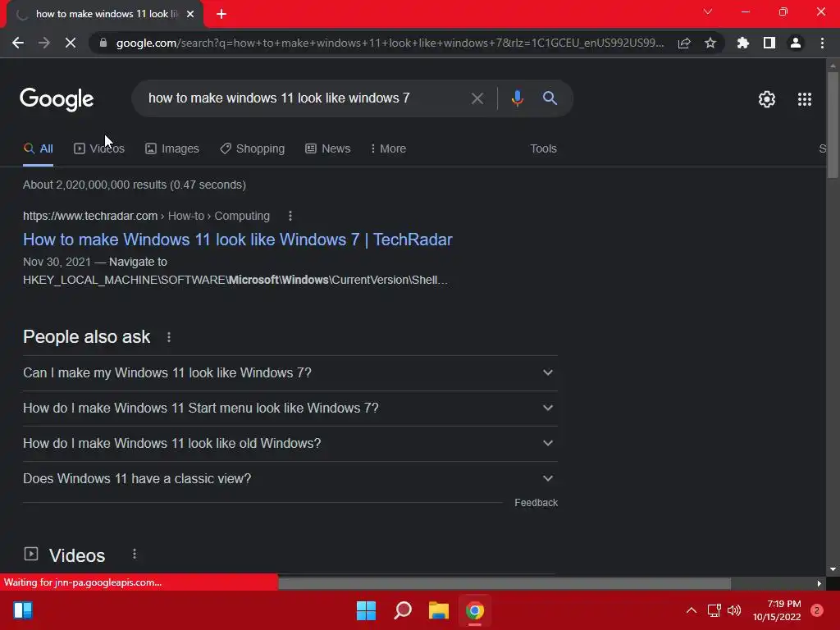
Task: Open Windows Search from taskbar
Action: [x=402, y=610]
